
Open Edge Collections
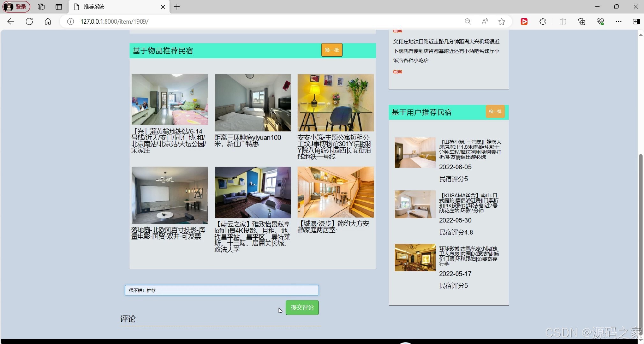582,21
